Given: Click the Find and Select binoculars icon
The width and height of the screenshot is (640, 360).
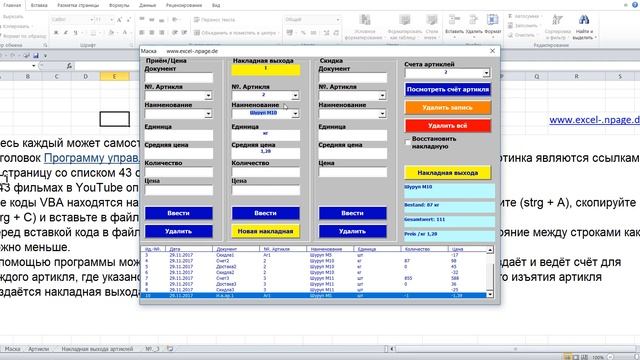Looking at the screenshot, I should click(x=584, y=20).
